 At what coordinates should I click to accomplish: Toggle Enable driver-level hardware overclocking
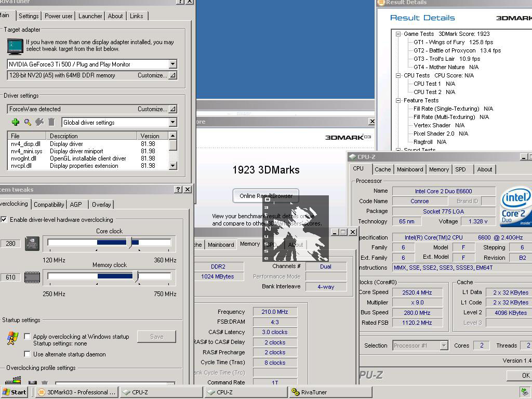coord(4,220)
